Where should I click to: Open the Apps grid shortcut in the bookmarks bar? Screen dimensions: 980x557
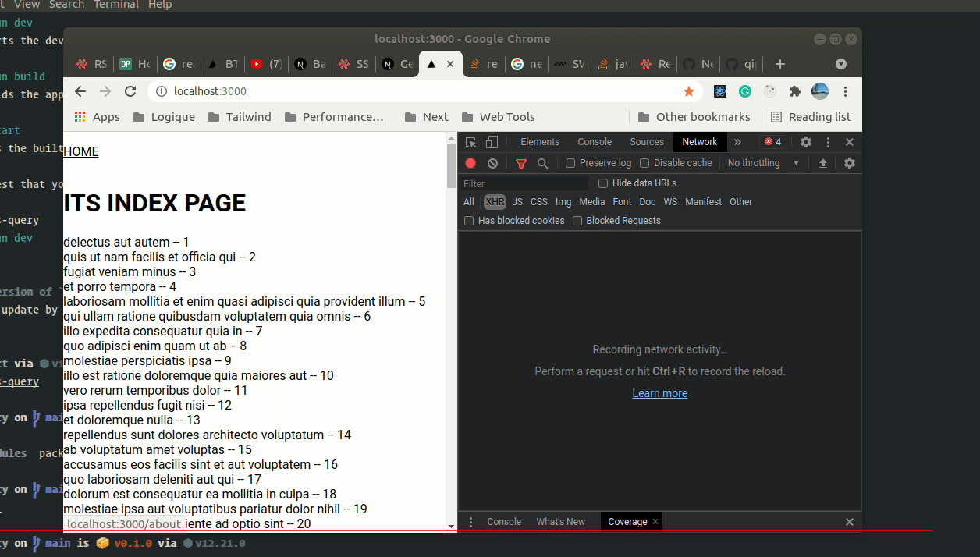[x=98, y=117]
